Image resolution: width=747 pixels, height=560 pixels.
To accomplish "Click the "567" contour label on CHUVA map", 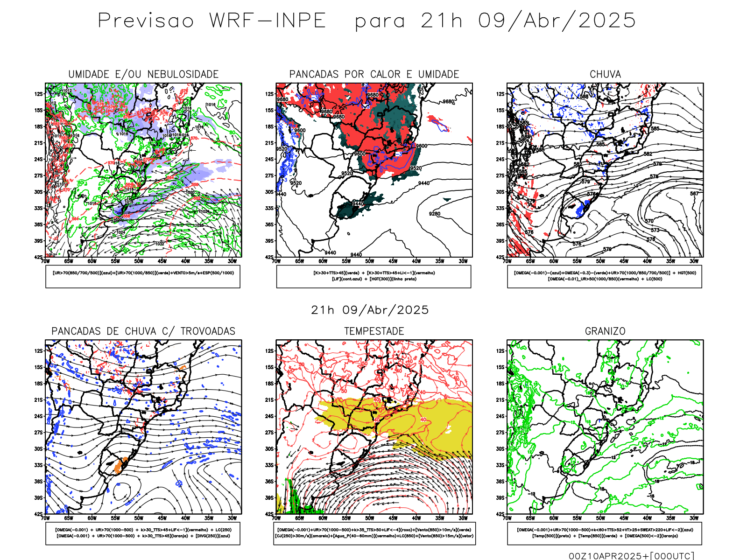I will (695, 193).
